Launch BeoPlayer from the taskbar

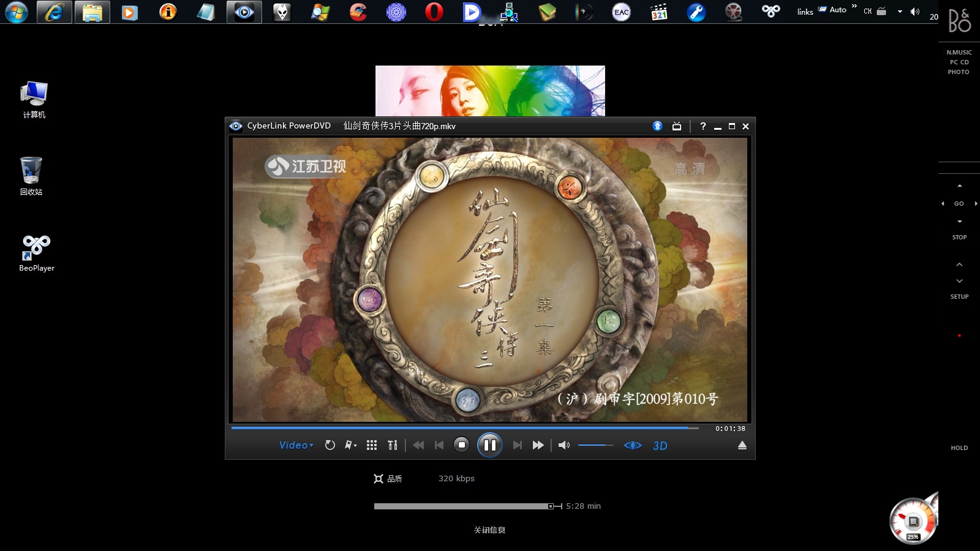pyautogui.click(x=771, y=11)
